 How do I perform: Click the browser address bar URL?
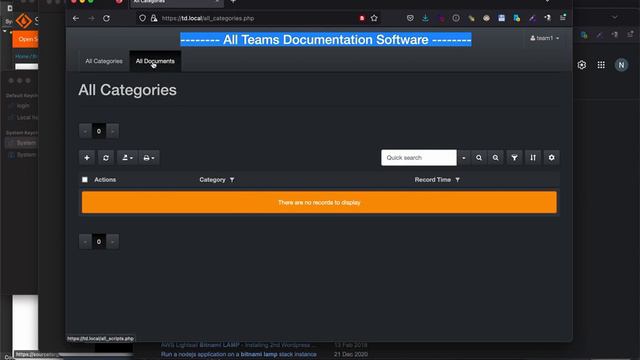point(208,18)
